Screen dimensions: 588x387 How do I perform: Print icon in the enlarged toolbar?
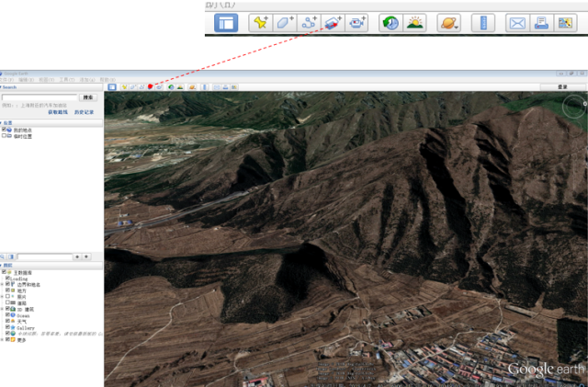[541, 23]
